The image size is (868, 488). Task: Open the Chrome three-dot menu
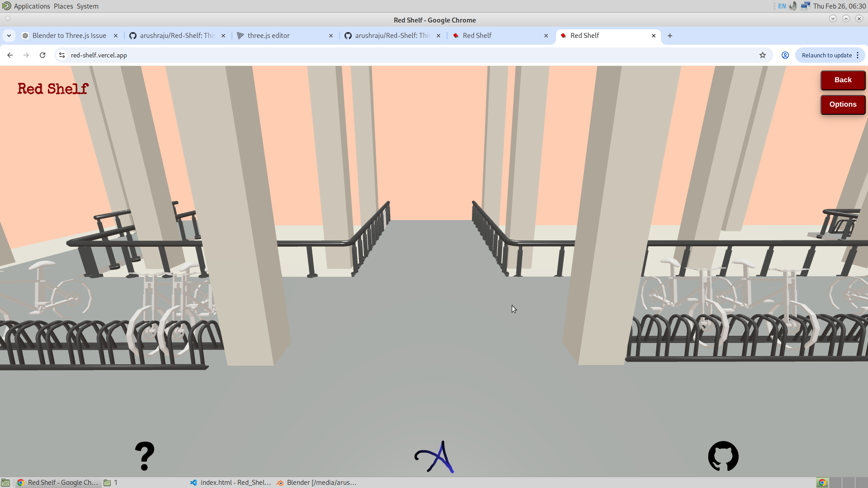click(x=858, y=55)
